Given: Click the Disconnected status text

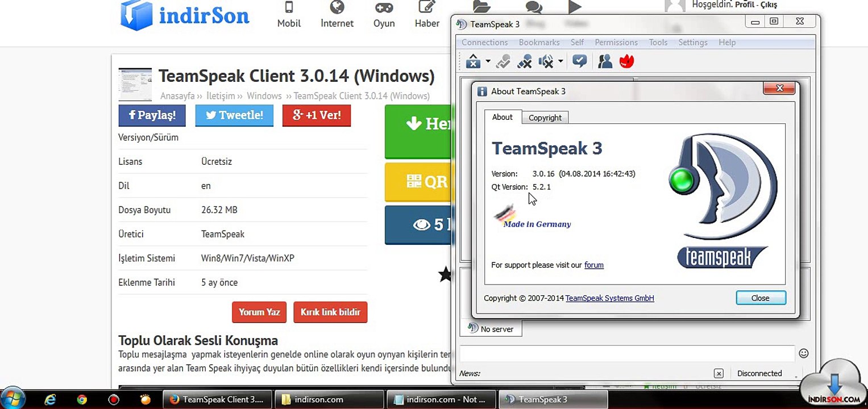Looking at the screenshot, I should (x=759, y=373).
